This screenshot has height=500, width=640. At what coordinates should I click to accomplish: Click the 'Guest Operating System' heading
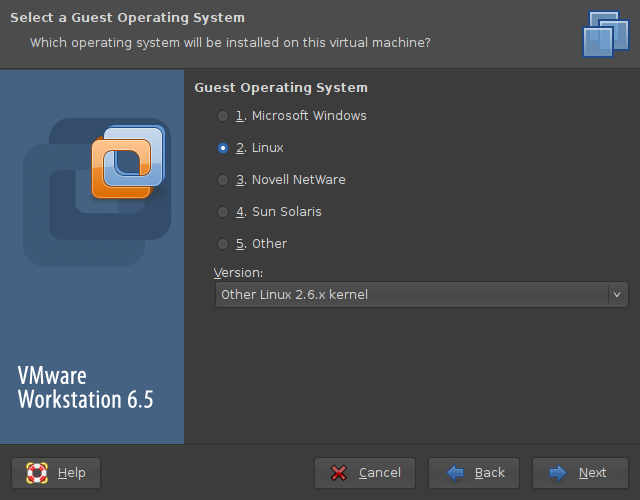(281, 88)
